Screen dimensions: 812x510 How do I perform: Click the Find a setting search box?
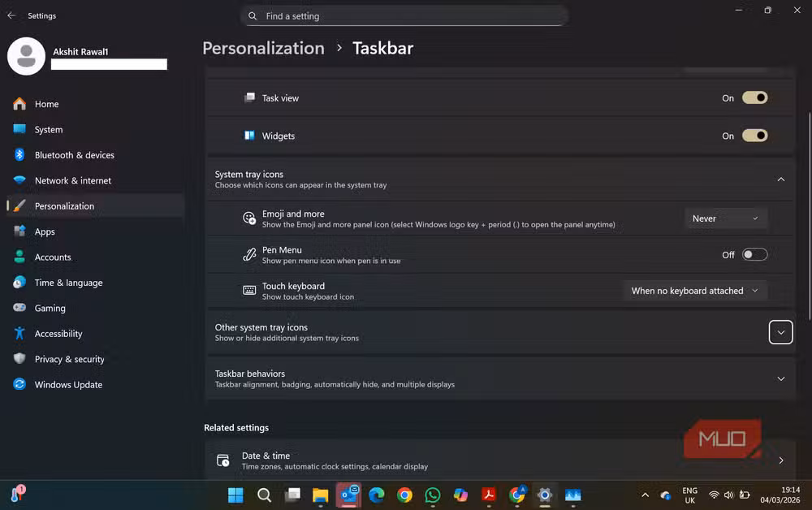tap(404, 16)
